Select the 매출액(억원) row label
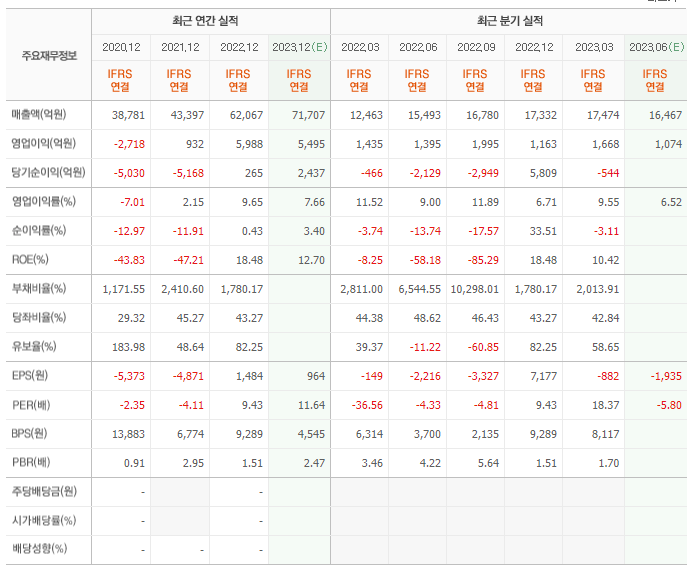695x569 pixels. 39,115
